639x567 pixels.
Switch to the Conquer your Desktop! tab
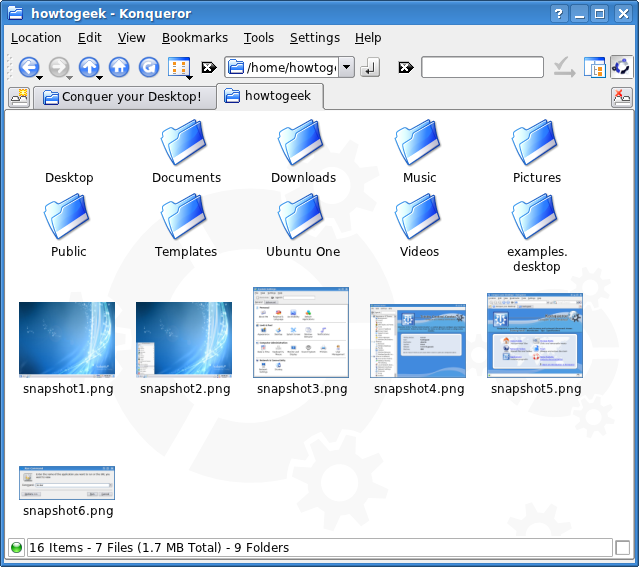[125, 97]
